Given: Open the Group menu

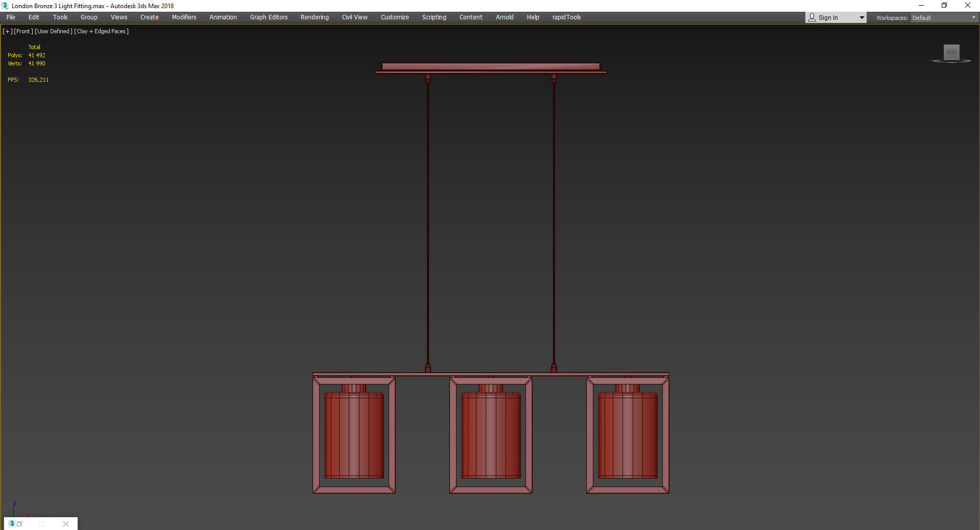Looking at the screenshot, I should click(89, 17).
